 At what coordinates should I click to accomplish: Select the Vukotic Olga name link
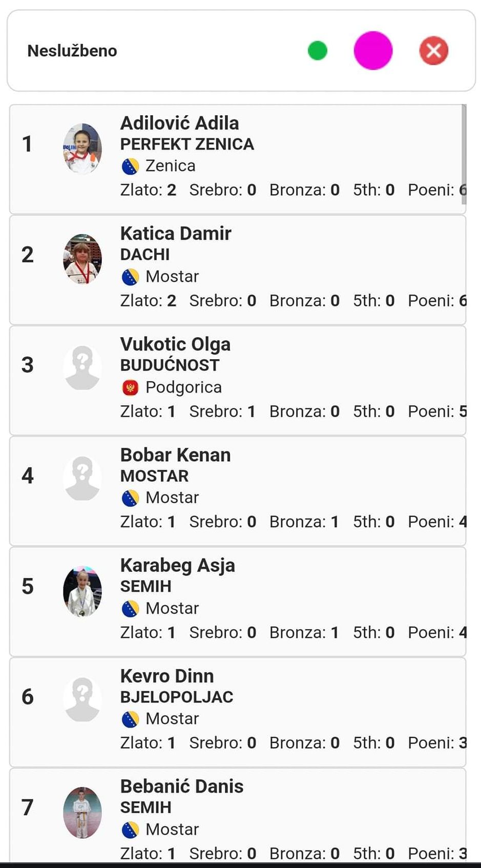coord(175,344)
